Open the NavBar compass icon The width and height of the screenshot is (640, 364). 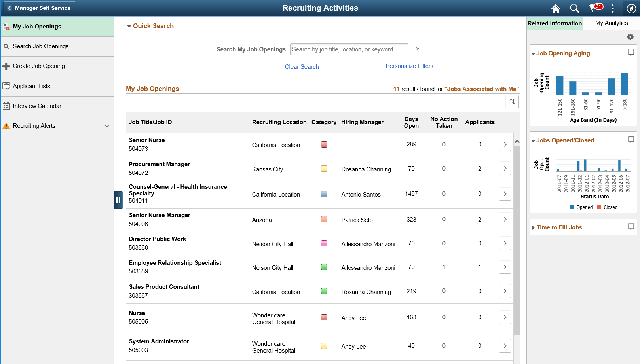[631, 8]
